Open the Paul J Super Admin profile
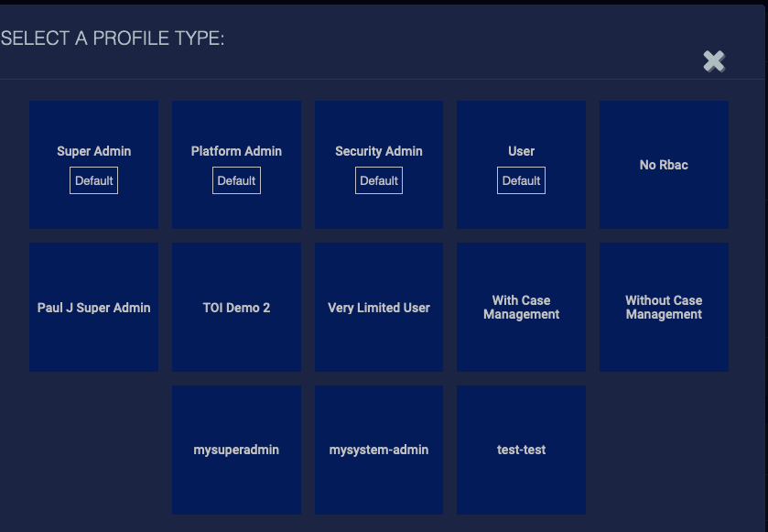Screen dimensions: 768x532 [93, 308]
